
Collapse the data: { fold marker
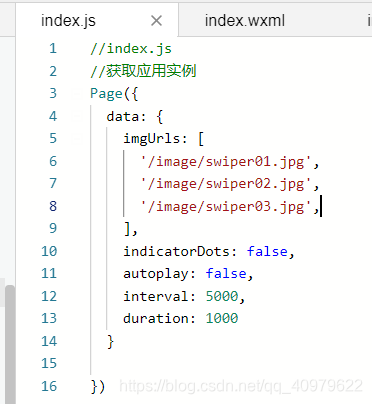[x=77, y=116]
